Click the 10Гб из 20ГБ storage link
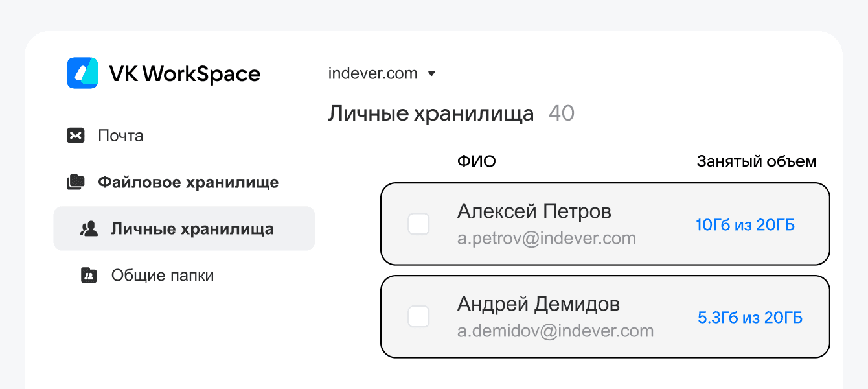868x389 pixels. pyautogui.click(x=745, y=225)
